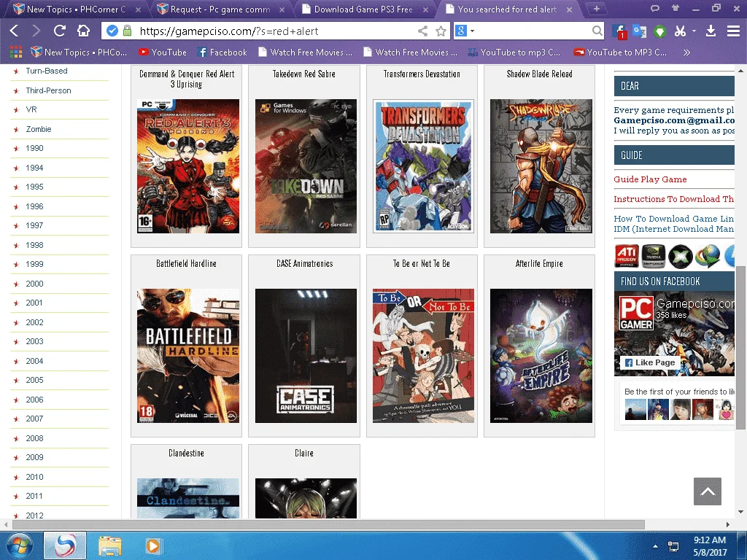Open Windows Start menu
The height and width of the screenshot is (560, 747).
coord(19,545)
